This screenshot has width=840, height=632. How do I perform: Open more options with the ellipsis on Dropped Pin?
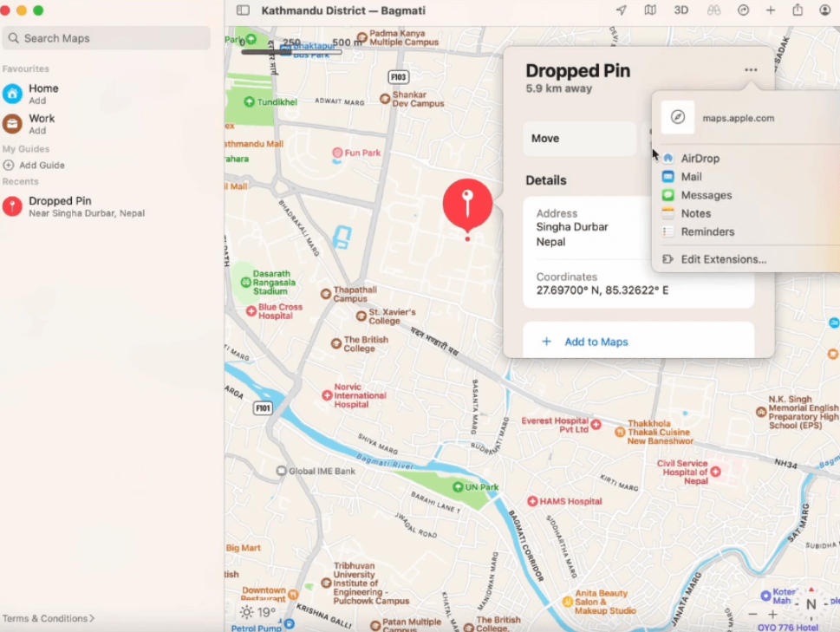point(750,69)
